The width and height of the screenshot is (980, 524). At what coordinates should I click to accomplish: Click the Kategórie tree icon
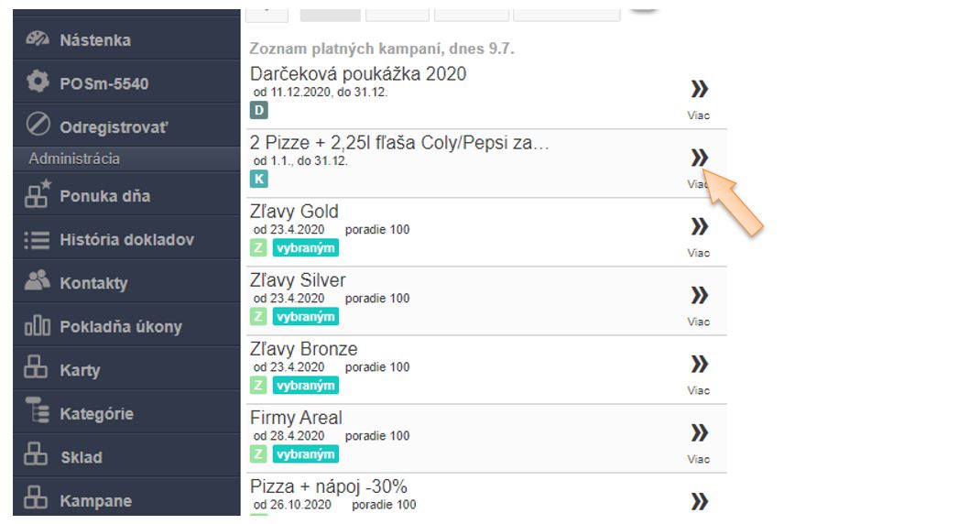(38, 413)
